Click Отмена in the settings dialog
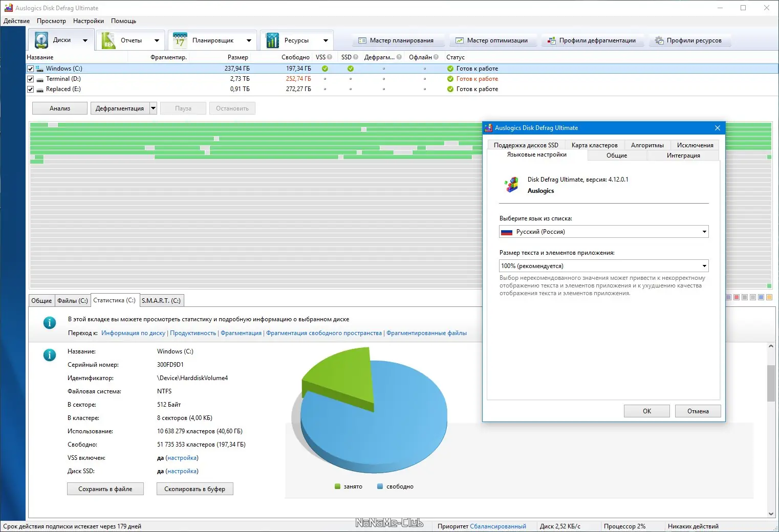Screen dimensions: 779x532 click(698, 411)
